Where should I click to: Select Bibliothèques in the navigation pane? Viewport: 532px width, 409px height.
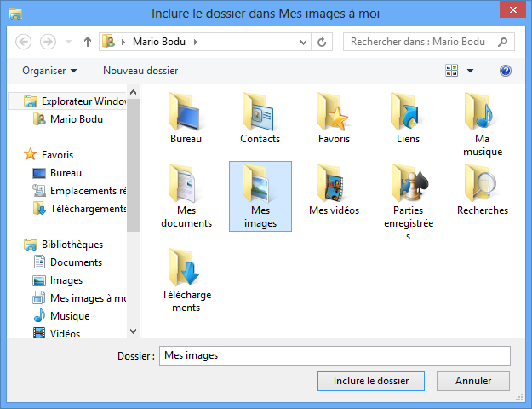[x=64, y=245]
